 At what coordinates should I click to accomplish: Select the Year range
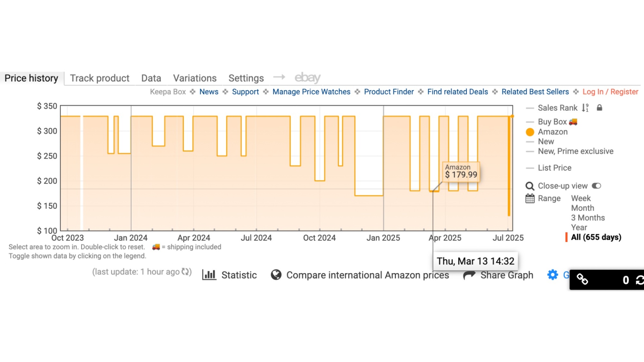click(579, 227)
